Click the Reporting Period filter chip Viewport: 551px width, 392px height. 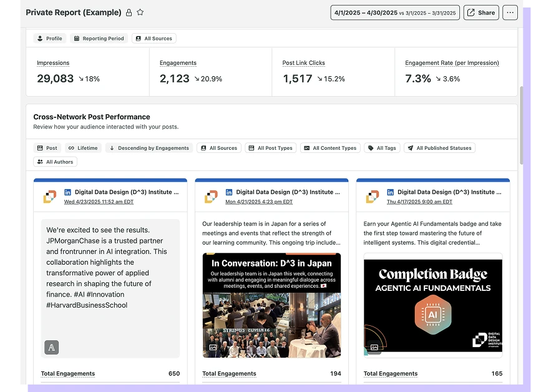click(99, 38)
